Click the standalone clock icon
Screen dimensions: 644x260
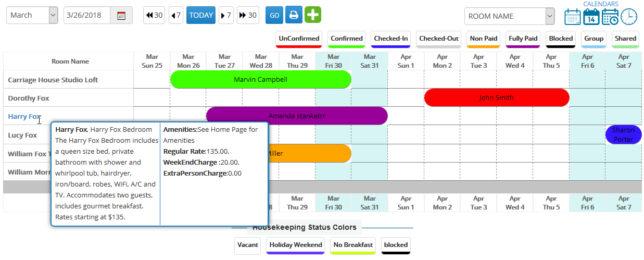(629, 17)
